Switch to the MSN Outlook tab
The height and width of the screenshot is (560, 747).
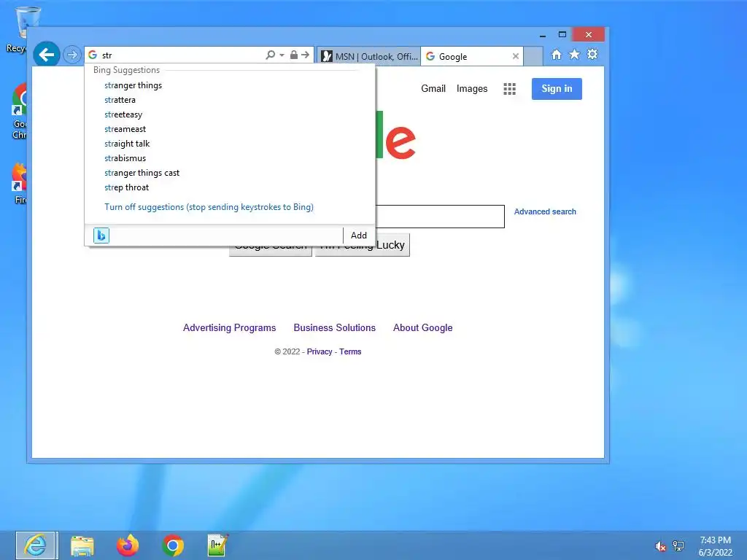click(368, 56)
